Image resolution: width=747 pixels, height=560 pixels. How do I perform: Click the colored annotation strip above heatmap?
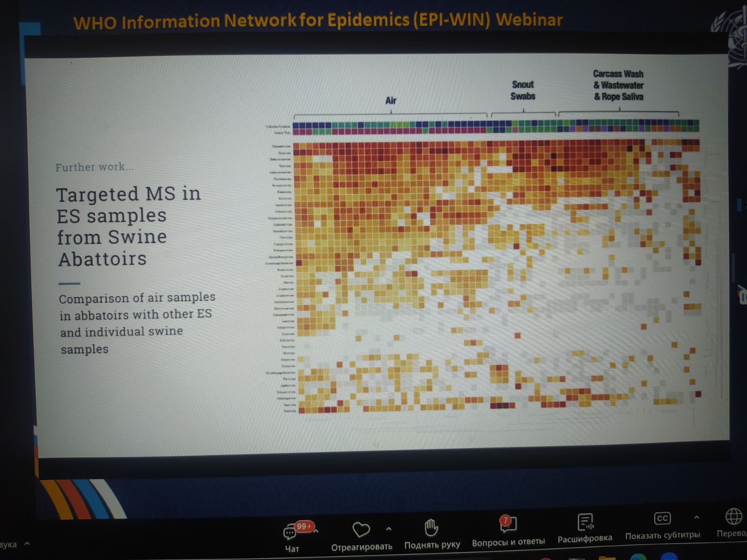point(495,128)
